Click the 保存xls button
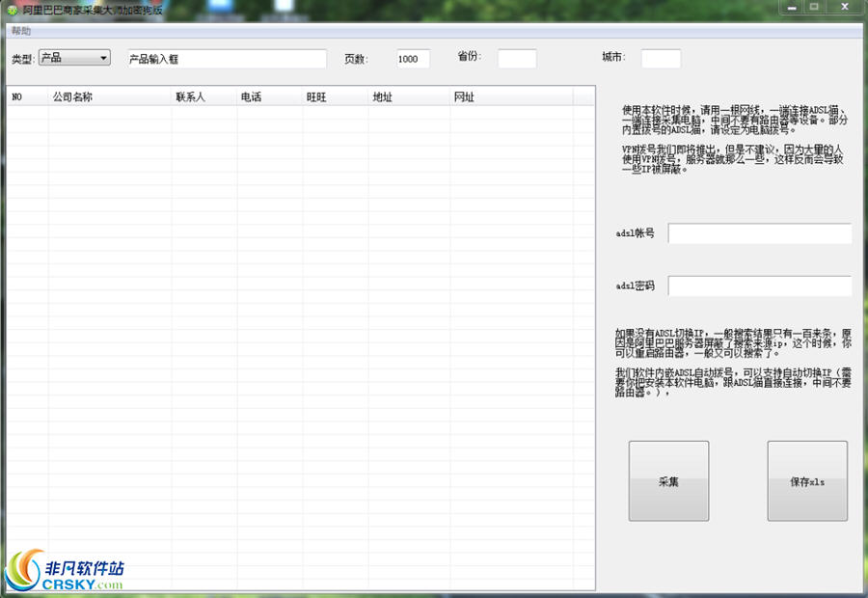This screenshot has width=868, height=598. point(807,481)
